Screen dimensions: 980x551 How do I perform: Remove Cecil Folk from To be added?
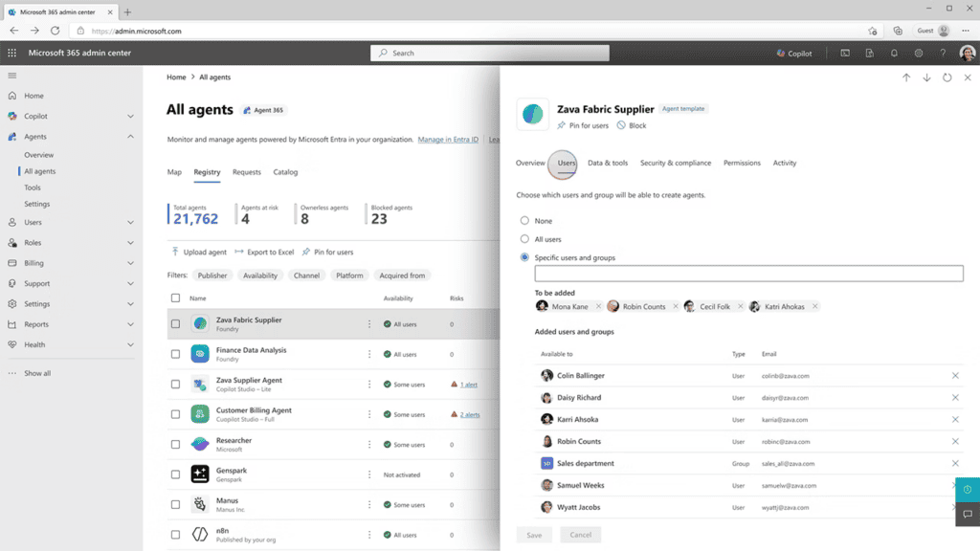coord(740,307)
